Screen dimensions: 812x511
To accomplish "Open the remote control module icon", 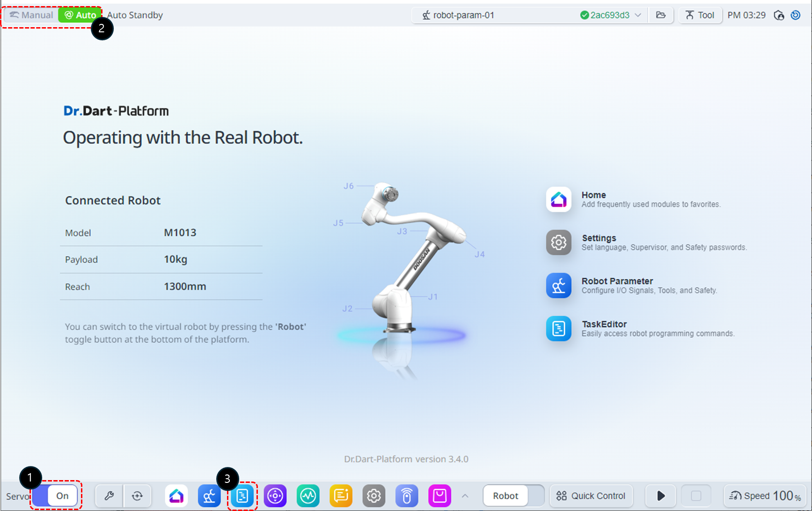I will (x=407, y=496).
